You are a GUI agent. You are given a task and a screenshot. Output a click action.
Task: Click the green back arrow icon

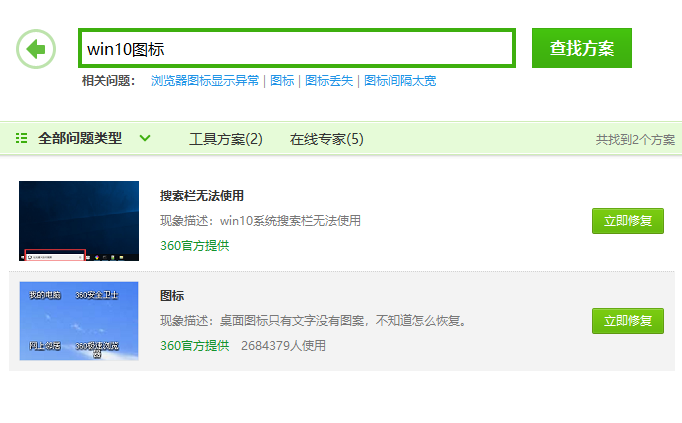click(x=36, y=48)
